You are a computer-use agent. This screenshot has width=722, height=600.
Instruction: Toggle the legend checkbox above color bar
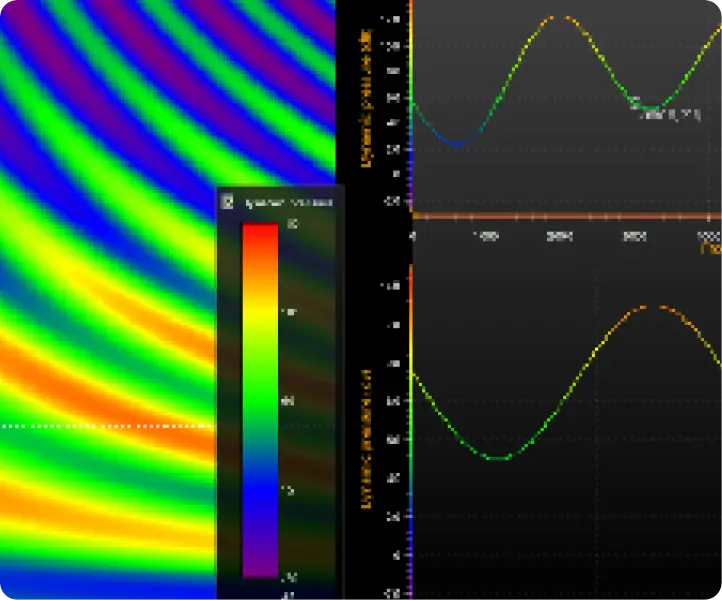coord(227,202)
